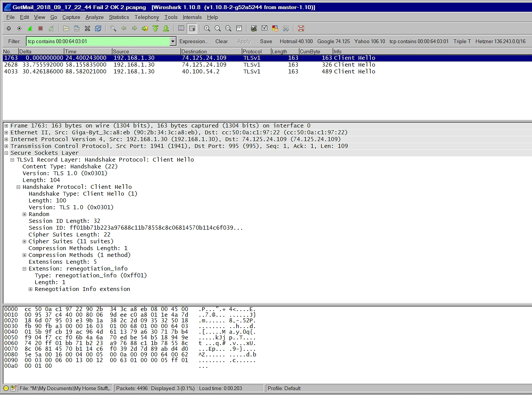Click the Find packet magnifier icon
Image resolution: width=532 pixels, height=395 pixels.
click(113, 28)
